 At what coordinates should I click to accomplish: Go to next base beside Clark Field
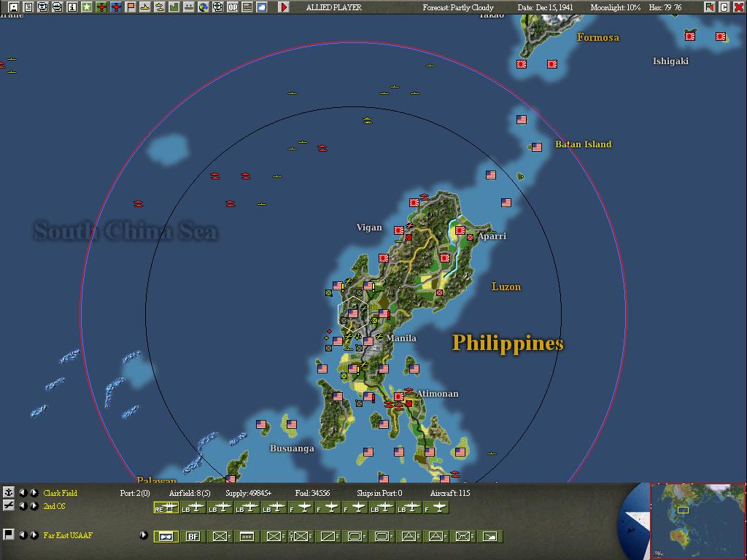(x=34, y=492)
